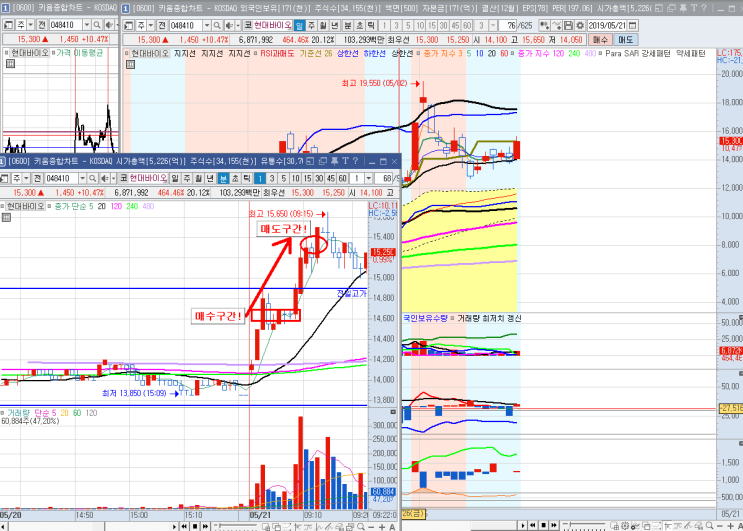Adjust replay speed slider in front chart bottom
This screenshot has width=743, height=531.
tap(236, 526)
